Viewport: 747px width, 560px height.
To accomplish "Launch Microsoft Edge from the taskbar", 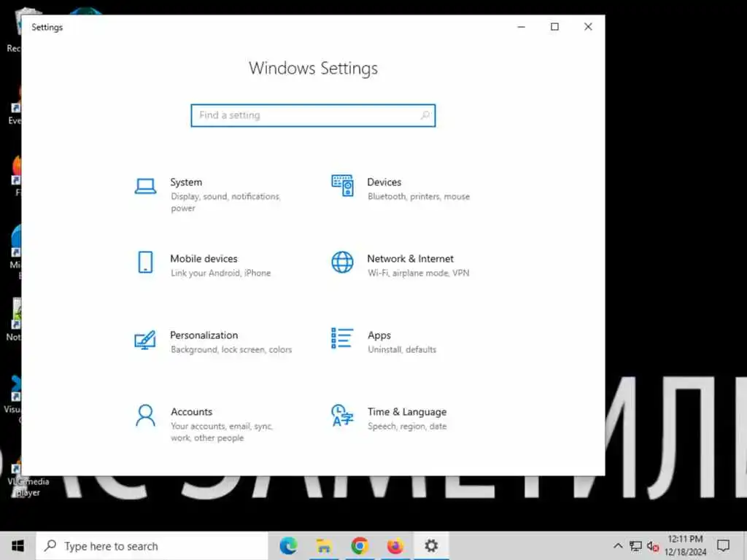I will [288, 545].
